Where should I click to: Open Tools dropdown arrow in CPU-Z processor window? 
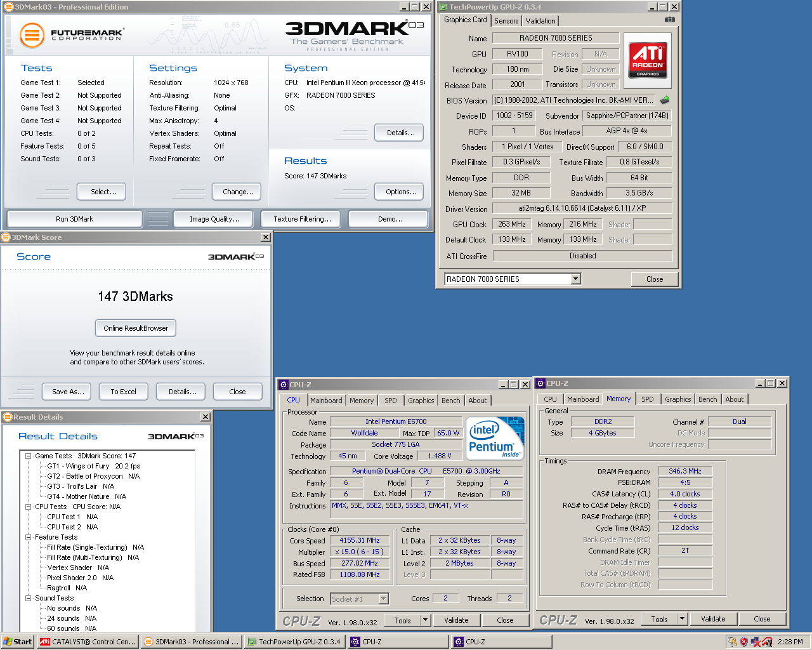(x=426, y=620)
